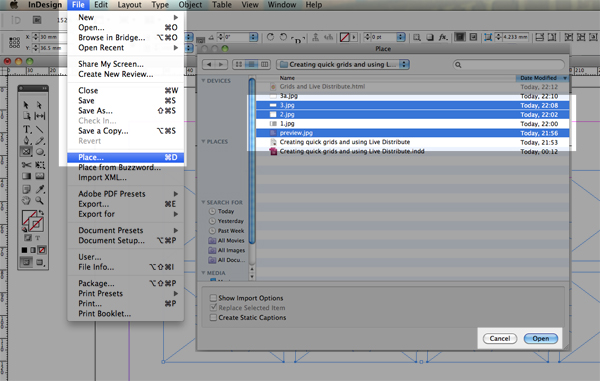Image resolution: width=600 pixels, height=381 pixels.
Task: Open the fx effects button in control bar
Action: [x=443, y=37]
